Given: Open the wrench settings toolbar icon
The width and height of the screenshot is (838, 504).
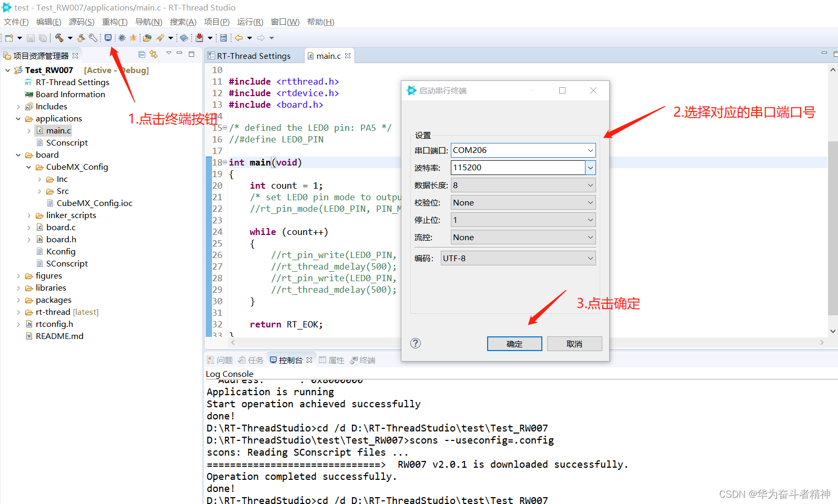Looking at the screenshot, I should point(93,38).
